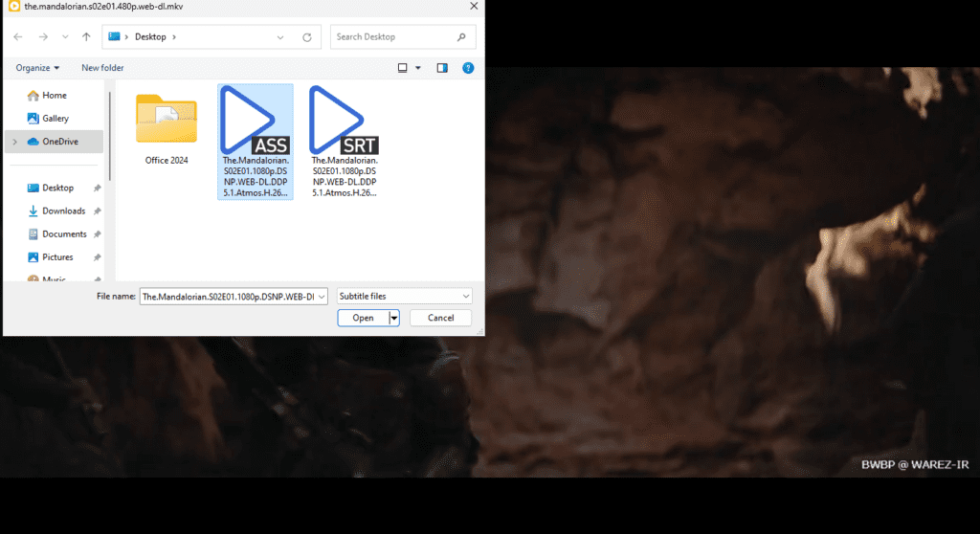
Task: Open the recent locations chevron dropdown
Action: tap(65, 37)
